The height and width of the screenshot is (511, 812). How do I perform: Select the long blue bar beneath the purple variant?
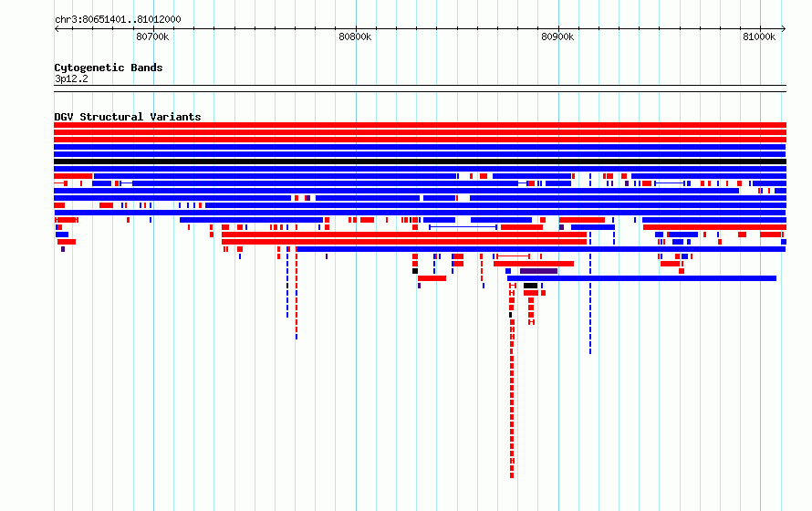pos(641,278)
